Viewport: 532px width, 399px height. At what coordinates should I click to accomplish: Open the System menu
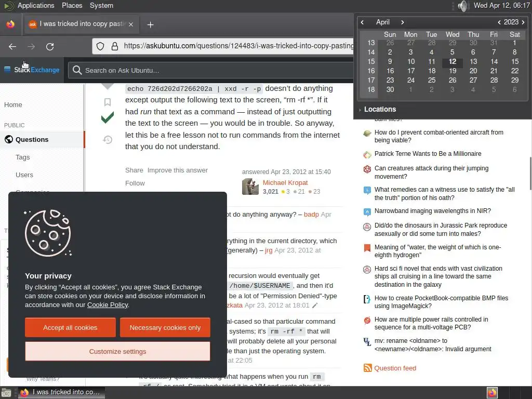(101, 5)
